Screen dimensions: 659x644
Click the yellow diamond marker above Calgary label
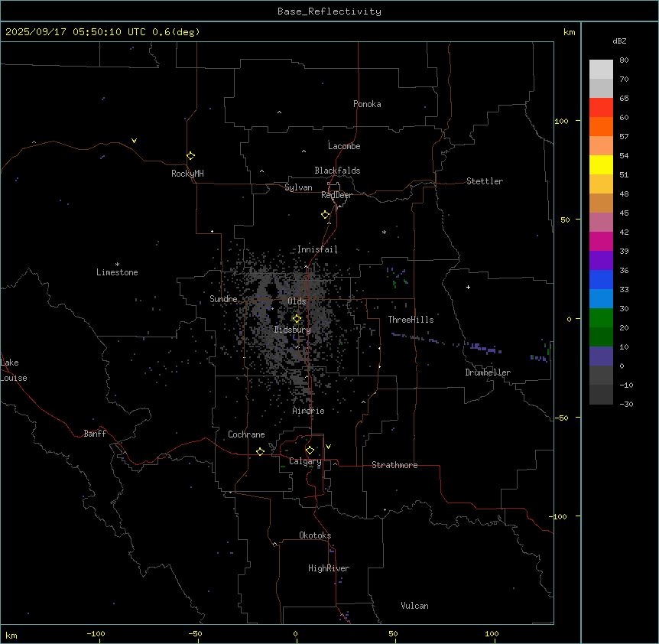310,450
